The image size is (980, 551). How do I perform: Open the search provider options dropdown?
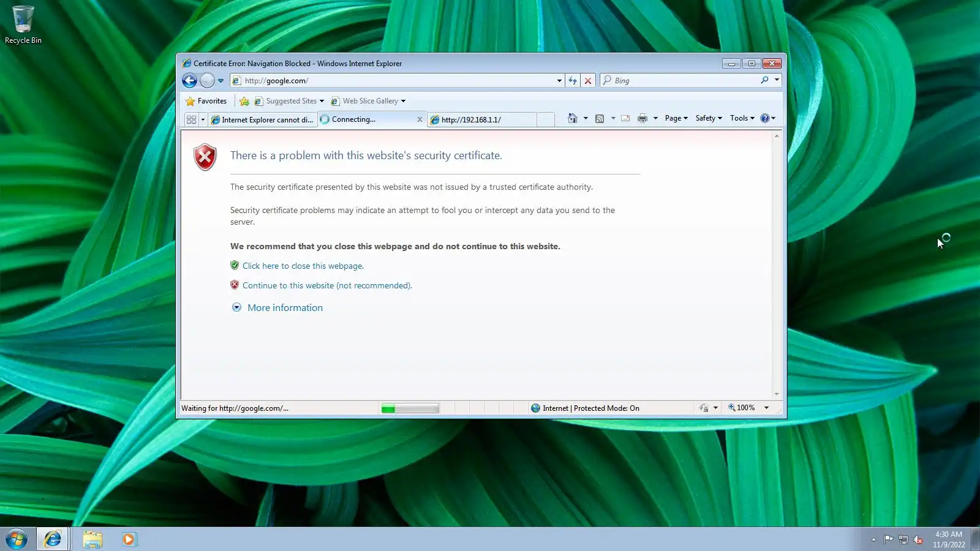click(x=777, y=80)
